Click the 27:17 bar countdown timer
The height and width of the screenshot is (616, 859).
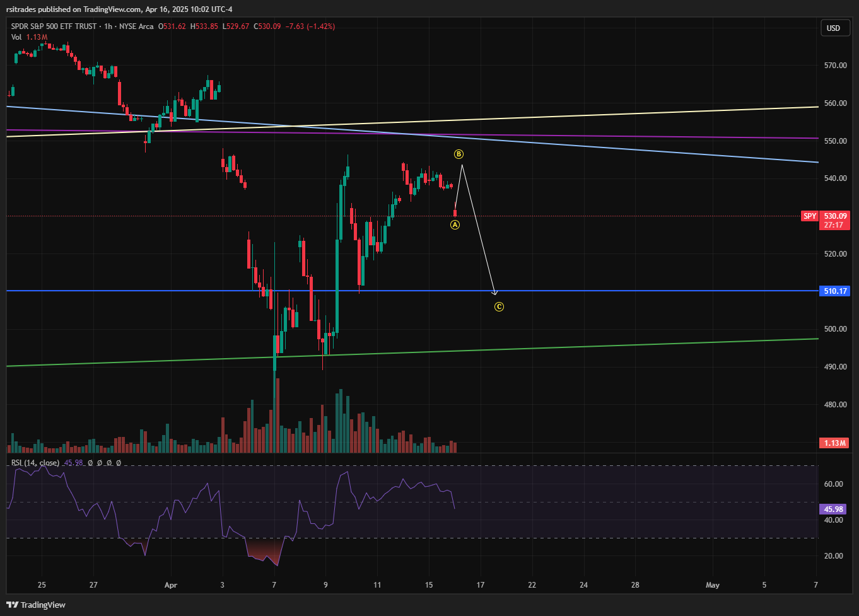tap(834, 225)
